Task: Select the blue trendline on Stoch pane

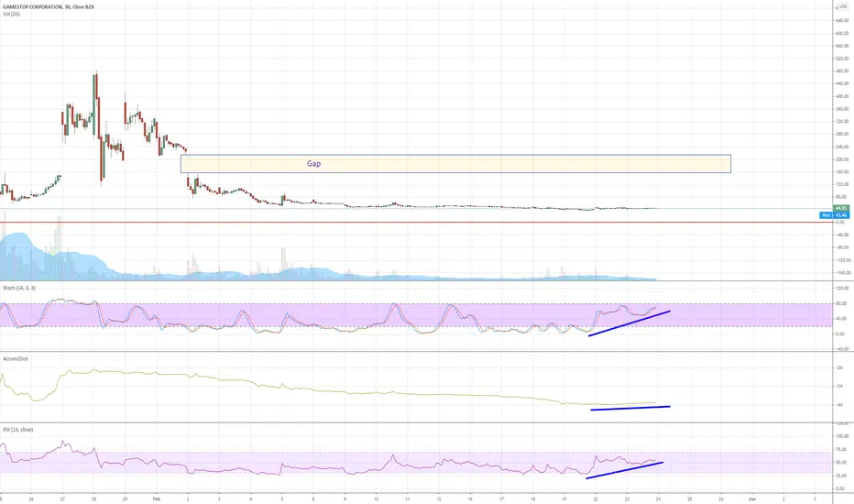Action: tap(630, 323)
